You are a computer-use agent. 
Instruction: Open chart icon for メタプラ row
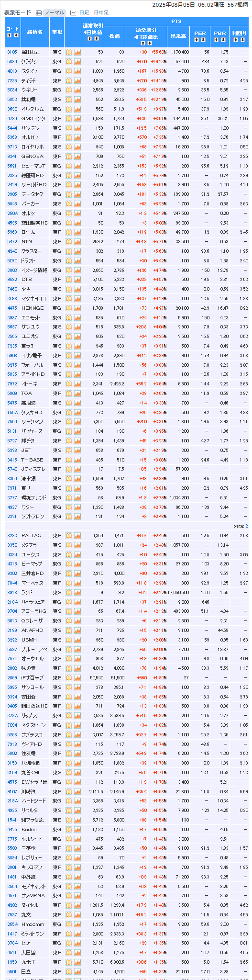point(77,545)
